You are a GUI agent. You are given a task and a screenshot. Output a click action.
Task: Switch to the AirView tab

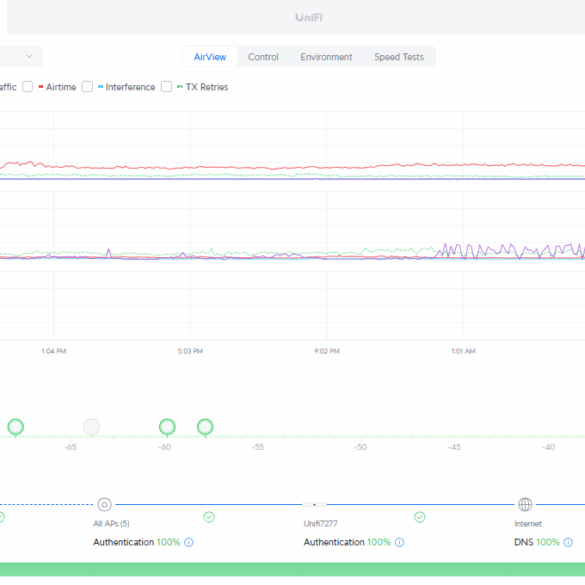click(210, 57)
